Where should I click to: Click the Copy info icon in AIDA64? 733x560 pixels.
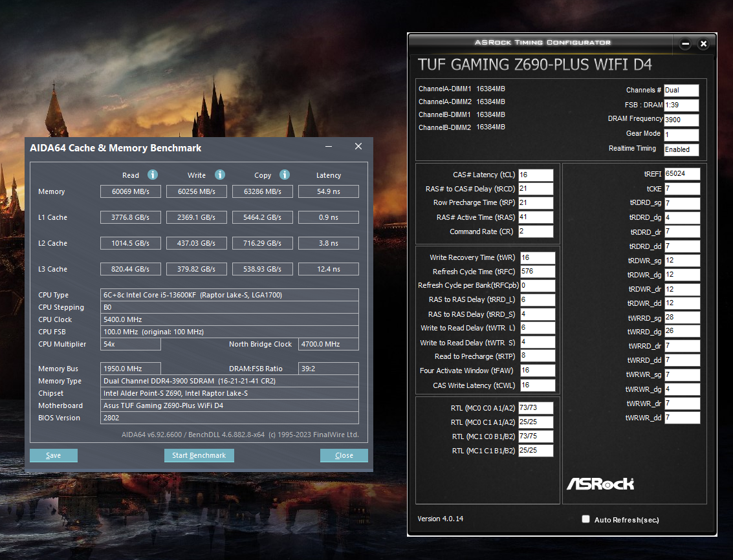tap(285, 175)
